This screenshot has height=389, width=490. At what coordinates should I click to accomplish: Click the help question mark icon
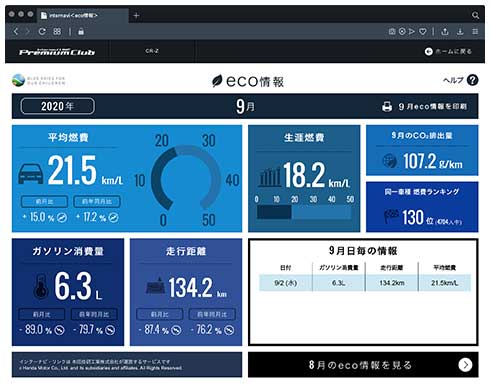[472, 80]
